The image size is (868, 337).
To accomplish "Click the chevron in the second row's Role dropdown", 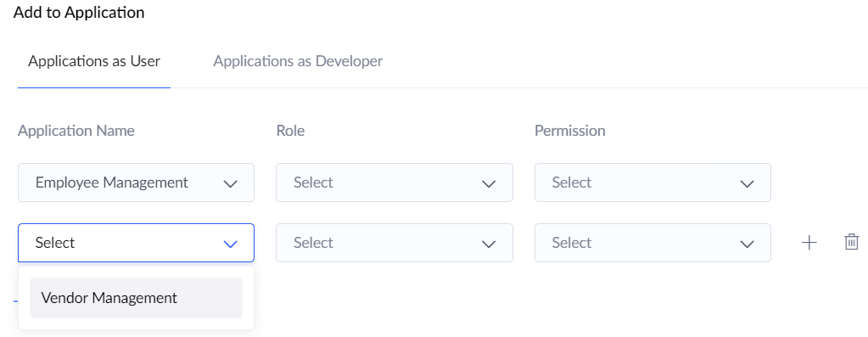I will coord(489,244).
